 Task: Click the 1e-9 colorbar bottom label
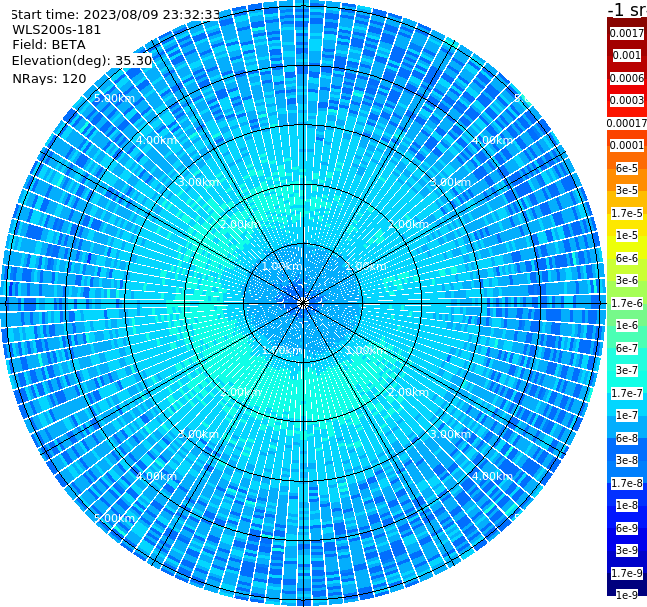tap(627, 595)
